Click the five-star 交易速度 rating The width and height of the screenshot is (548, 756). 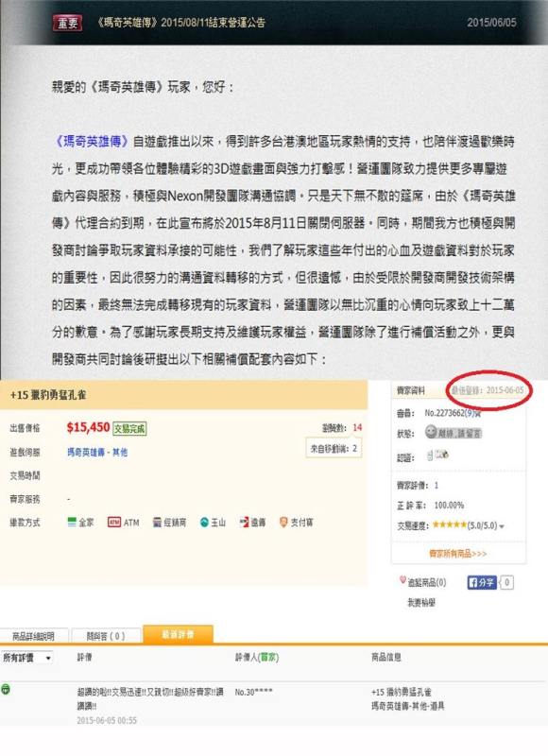tap(449, 524)
